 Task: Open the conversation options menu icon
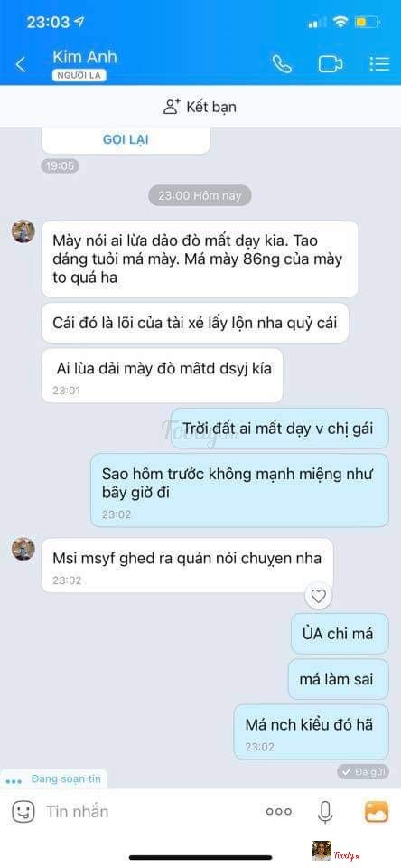click(379, 64)
